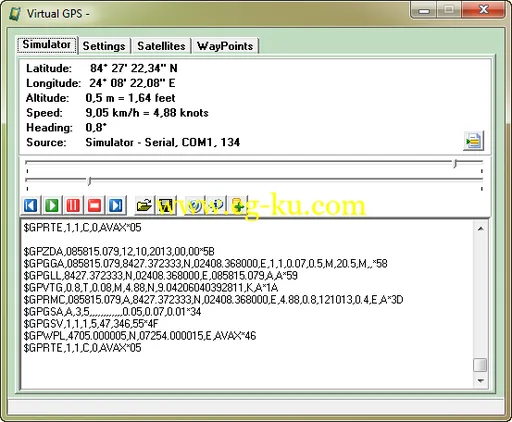
Task: Click the log list icon beside Source
Action: pos(473,141)
